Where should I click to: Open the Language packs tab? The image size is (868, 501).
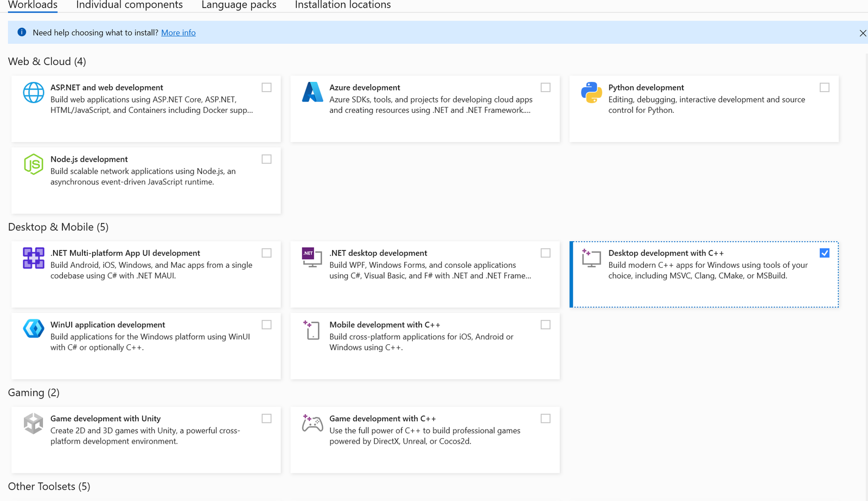239,5
